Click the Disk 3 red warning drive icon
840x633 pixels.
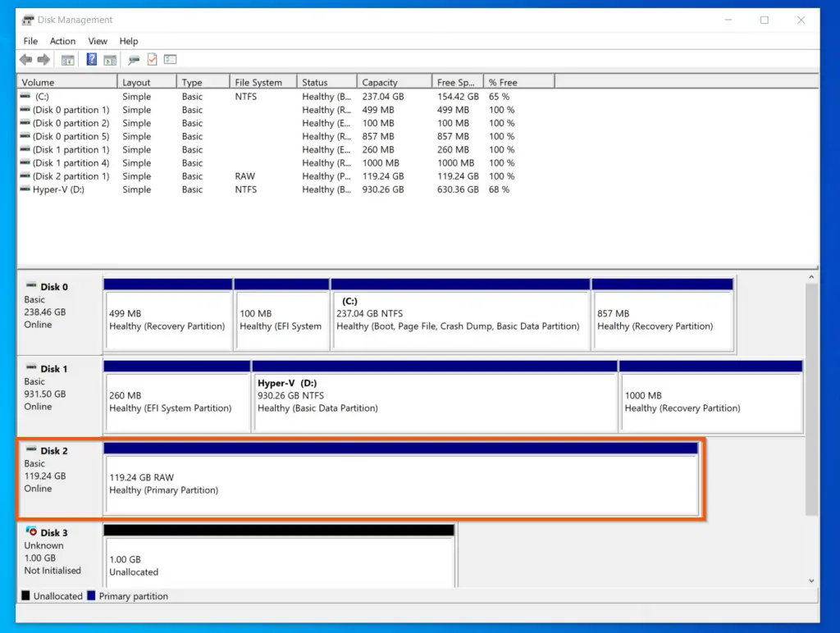[x=31, y=531]
